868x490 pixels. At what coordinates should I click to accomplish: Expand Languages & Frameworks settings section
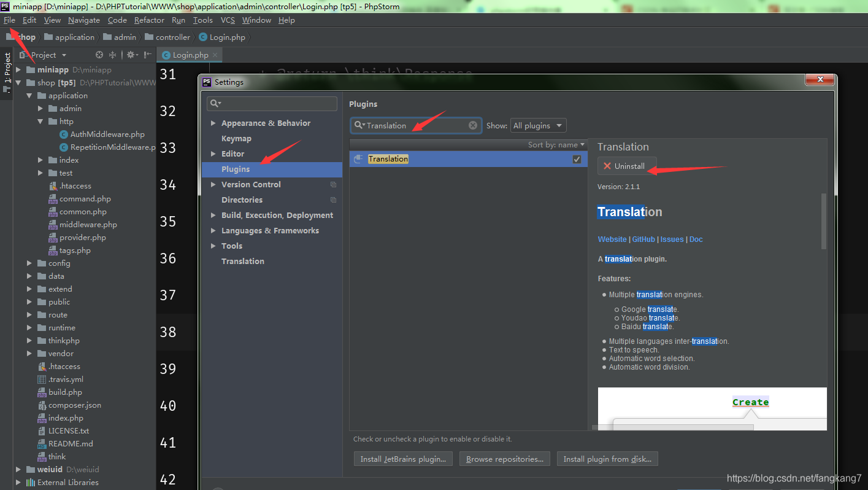tap(213, 230)
